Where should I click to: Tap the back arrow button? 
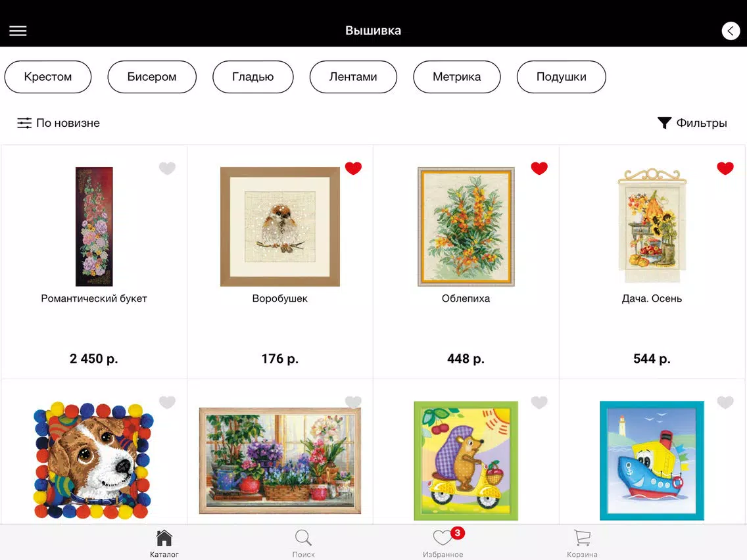pos(731,31)
